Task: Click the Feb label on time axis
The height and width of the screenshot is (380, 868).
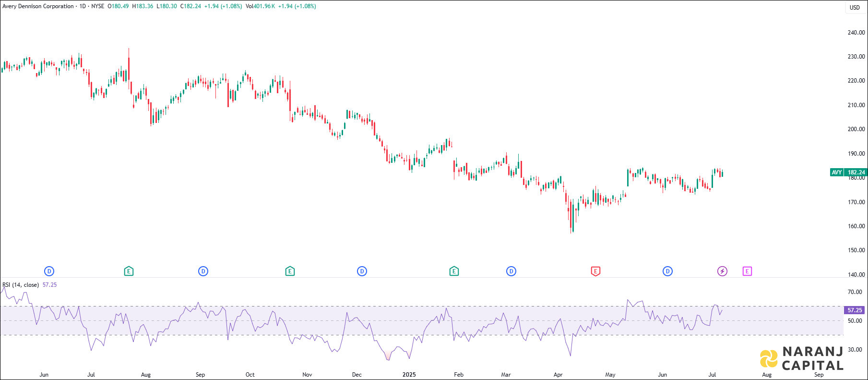Action: [459, 375]
